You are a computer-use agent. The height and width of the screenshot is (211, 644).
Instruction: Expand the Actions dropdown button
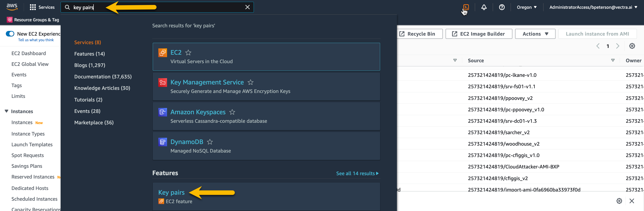pyautogui.click(x=535, y=34)
